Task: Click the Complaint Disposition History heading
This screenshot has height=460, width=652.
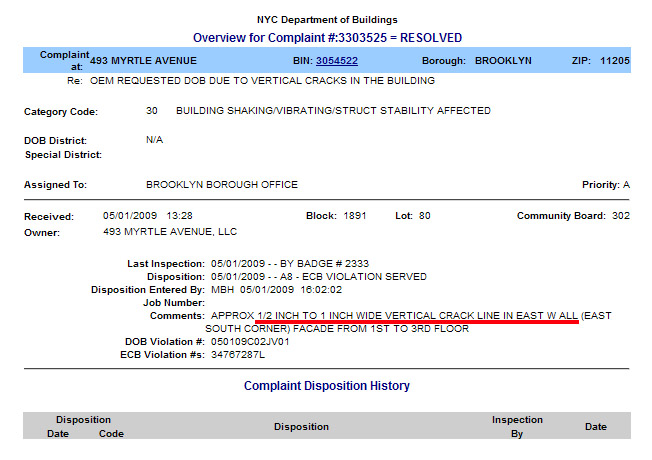Action: pyautogui.click(x=326, y=385)
